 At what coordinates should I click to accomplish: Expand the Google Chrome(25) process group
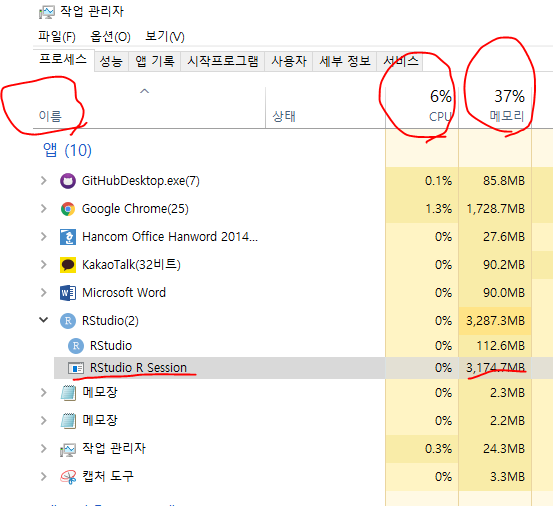point(43,208)
